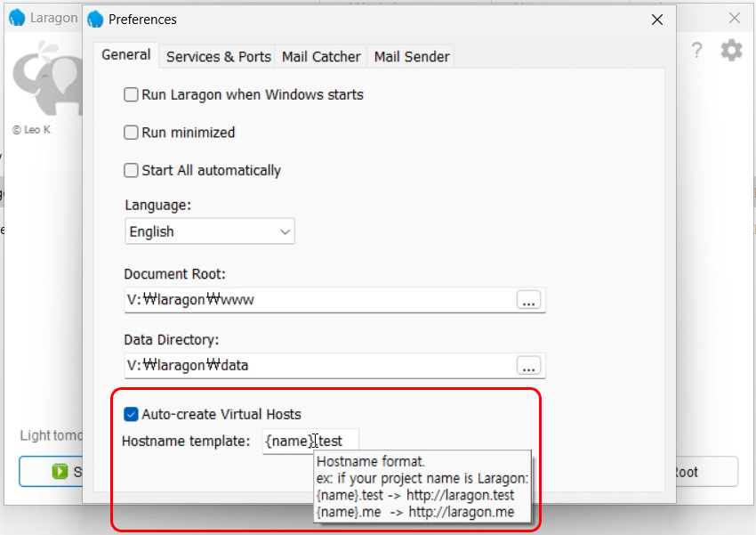Click the Laragon logo in main window title
Viewport: 756px width, 535px height.
pyautogui.click(x=17, y=18)
